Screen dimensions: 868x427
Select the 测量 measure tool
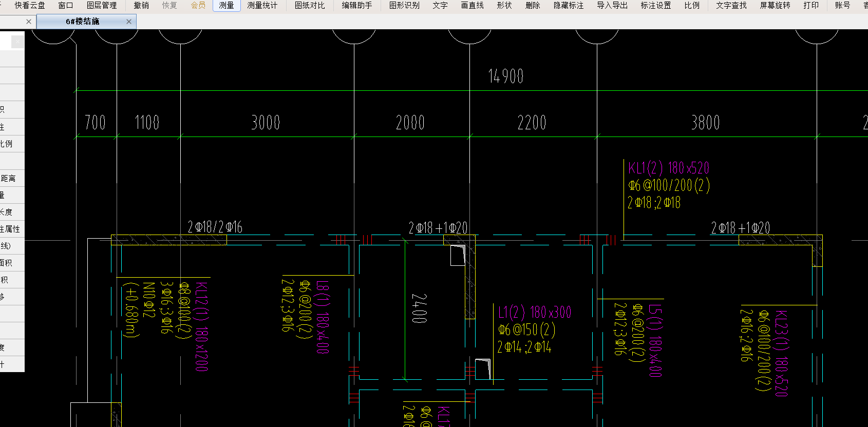pyautogui.click(x=227, y=5)
